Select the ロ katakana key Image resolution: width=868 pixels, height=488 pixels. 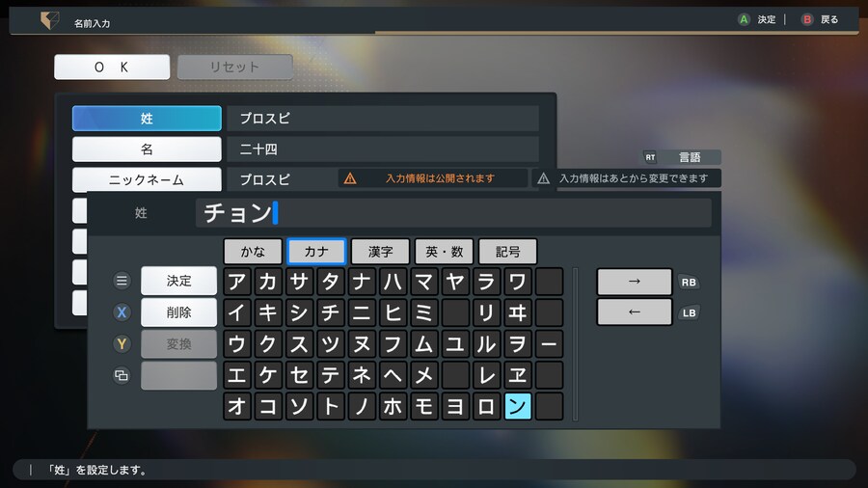(487, 406)
